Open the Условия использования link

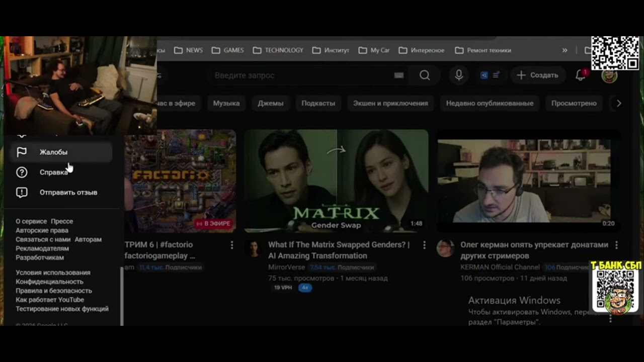click(53, 273)
